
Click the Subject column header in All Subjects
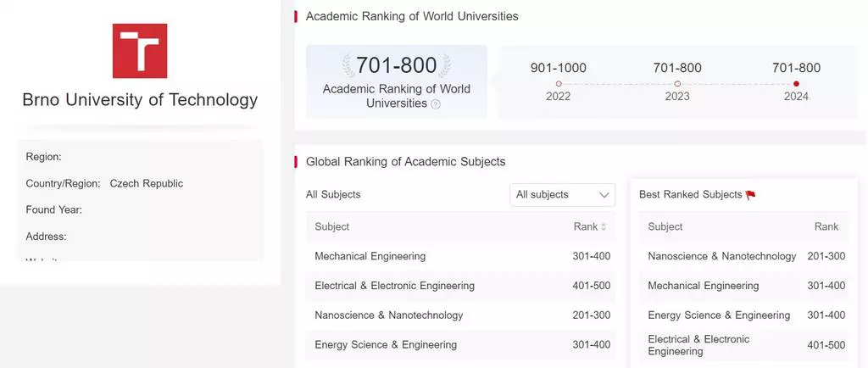[332, 227]
